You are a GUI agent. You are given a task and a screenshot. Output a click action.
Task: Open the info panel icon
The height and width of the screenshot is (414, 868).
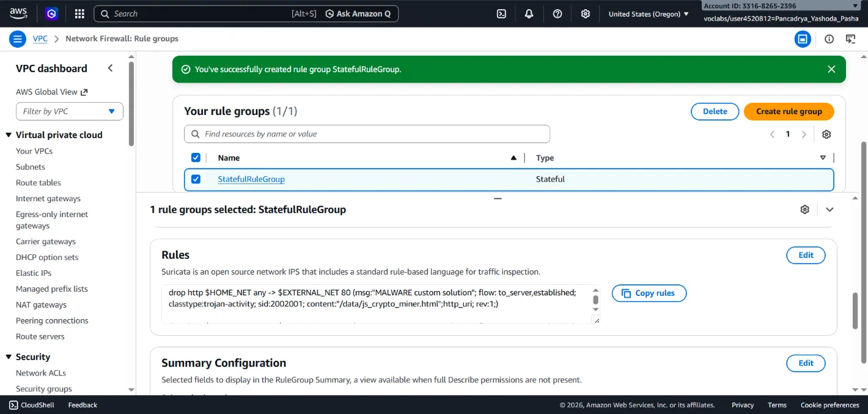(x=829, y=39)
